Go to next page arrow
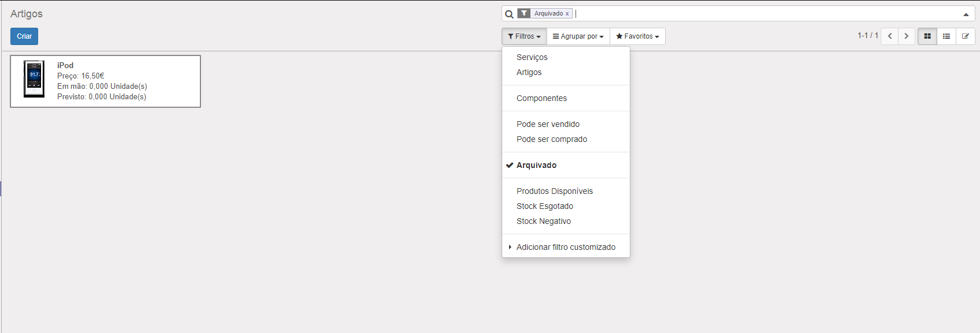This screenshot has width=980, height=333. [907, 36]
